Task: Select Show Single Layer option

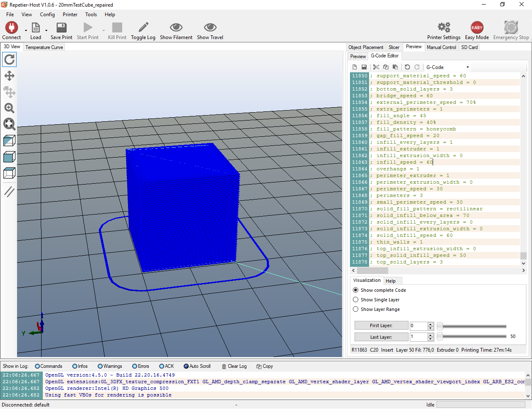Action: pyautogui.click(x=356, y=300)
